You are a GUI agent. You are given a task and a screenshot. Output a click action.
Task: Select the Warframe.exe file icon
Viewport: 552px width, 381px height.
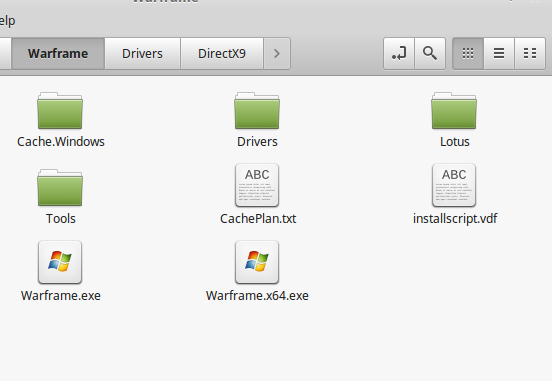coord(60,262)
